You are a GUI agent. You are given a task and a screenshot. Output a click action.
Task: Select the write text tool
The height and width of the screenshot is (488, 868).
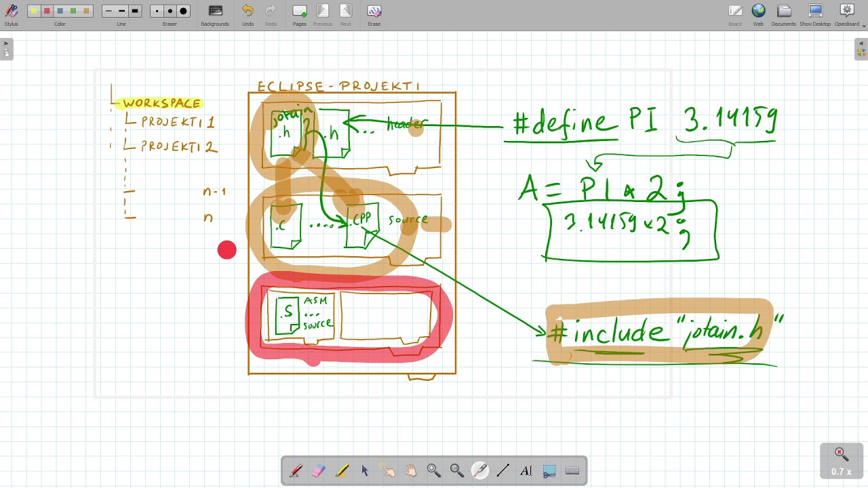point(526,470)
